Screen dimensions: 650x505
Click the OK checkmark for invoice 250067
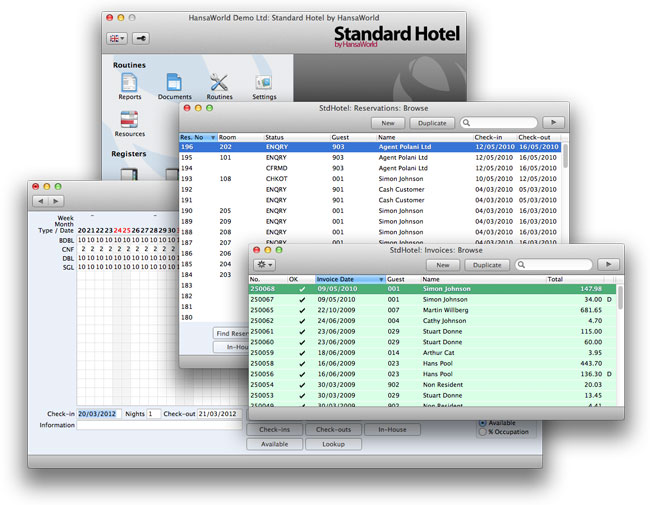click(x=302, y=300)
